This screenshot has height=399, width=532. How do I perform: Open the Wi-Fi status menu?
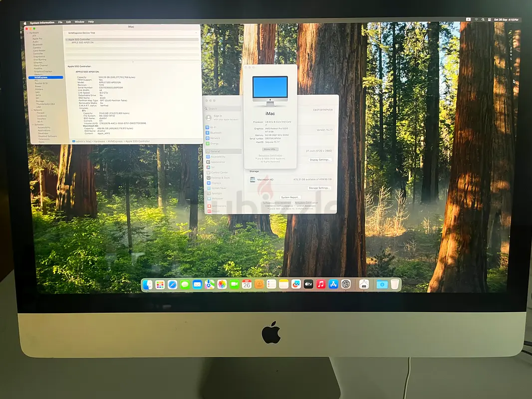pyautogui.click(x=477, y=19)
